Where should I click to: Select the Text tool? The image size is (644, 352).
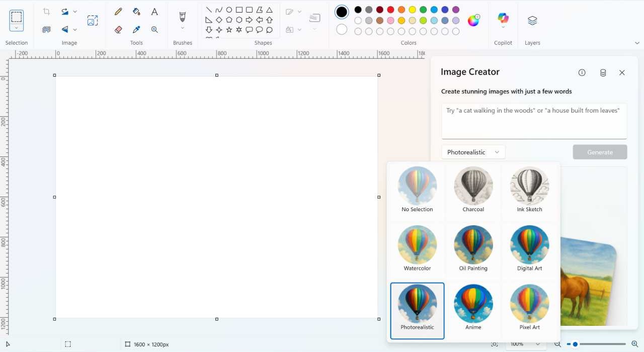click(154, 11)
